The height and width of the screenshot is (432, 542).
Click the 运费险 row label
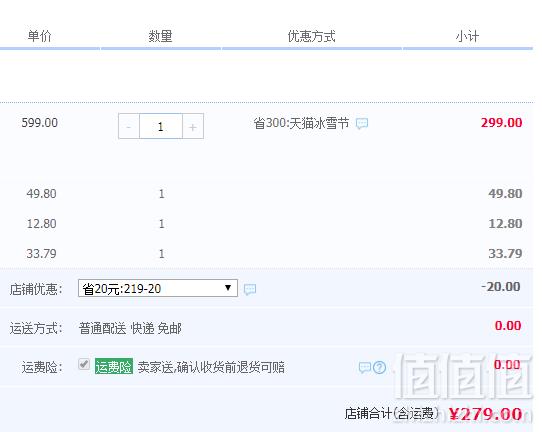point(42,367)
